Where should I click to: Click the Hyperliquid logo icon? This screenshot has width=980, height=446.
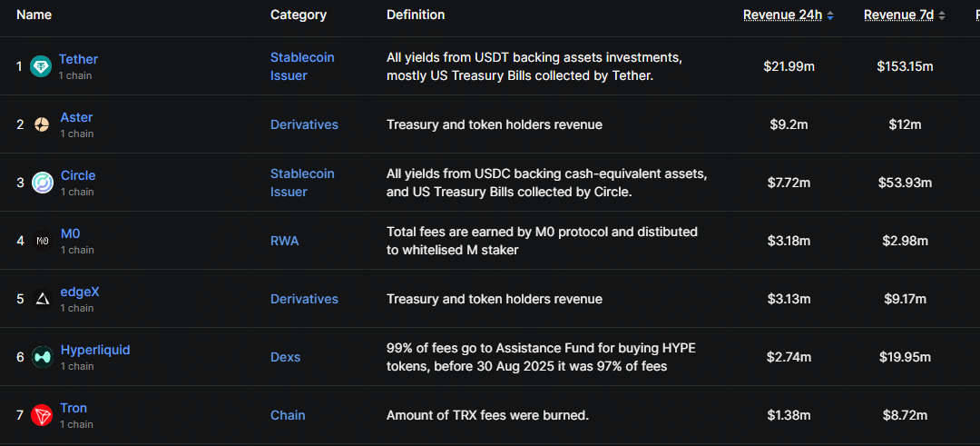click(43, 357)
